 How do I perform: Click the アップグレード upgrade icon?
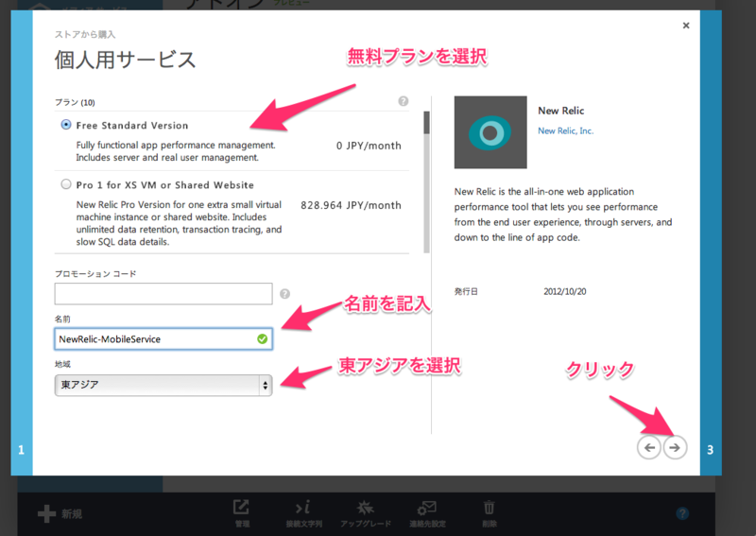pos(366,508)
